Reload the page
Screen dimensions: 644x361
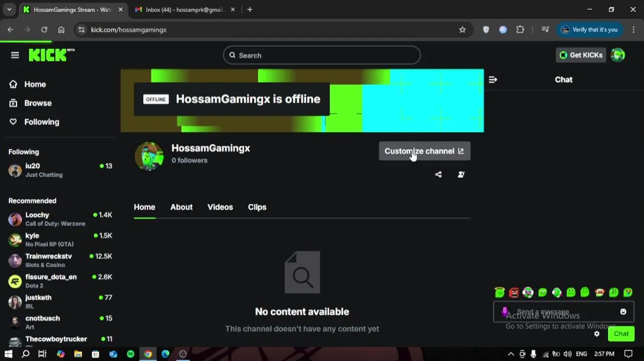[x=44, y=30]
